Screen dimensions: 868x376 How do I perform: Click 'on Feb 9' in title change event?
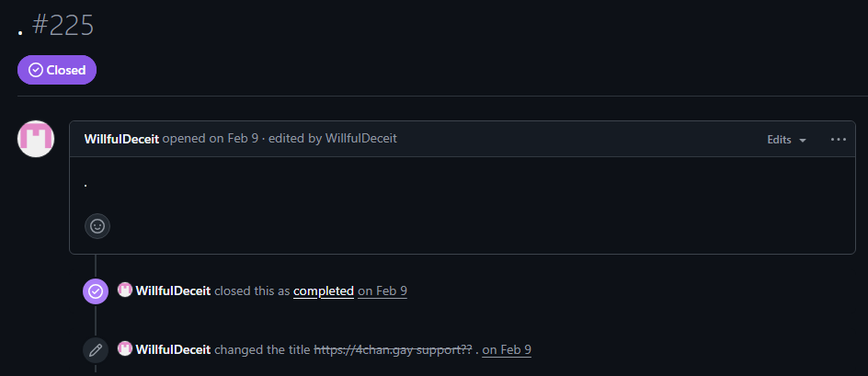click(507, 349)
